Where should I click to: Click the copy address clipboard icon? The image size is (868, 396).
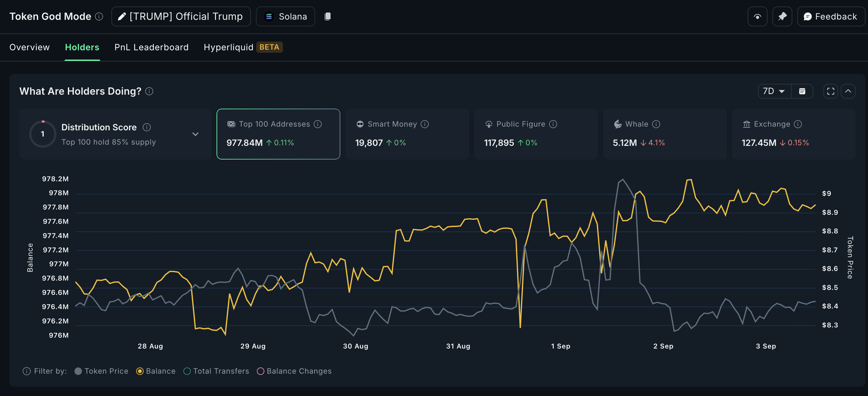tap(328, 16)
